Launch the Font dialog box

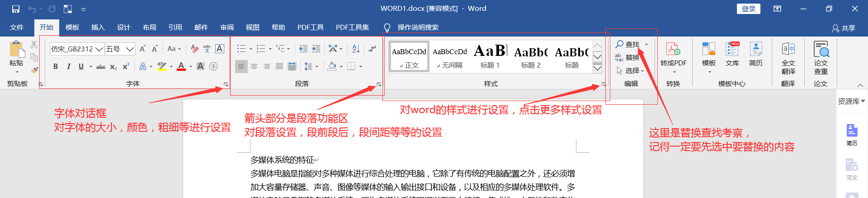tap(226, 84)
